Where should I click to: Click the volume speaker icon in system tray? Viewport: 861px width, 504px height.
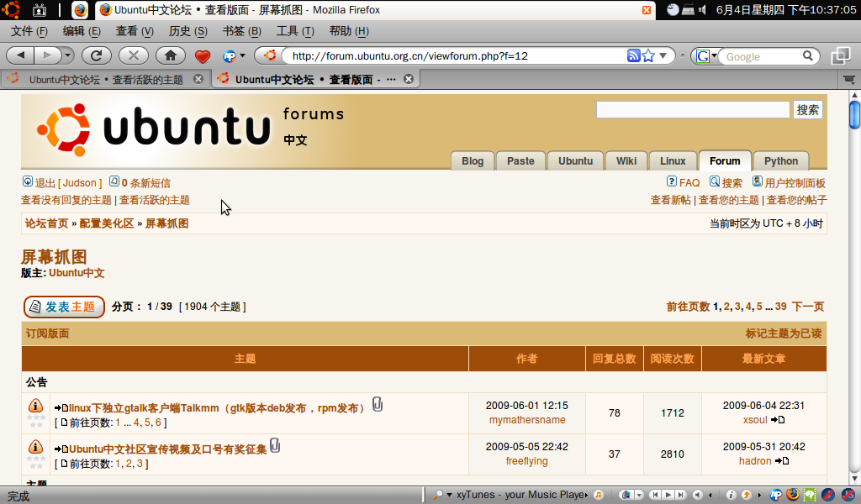coord(702,10)
